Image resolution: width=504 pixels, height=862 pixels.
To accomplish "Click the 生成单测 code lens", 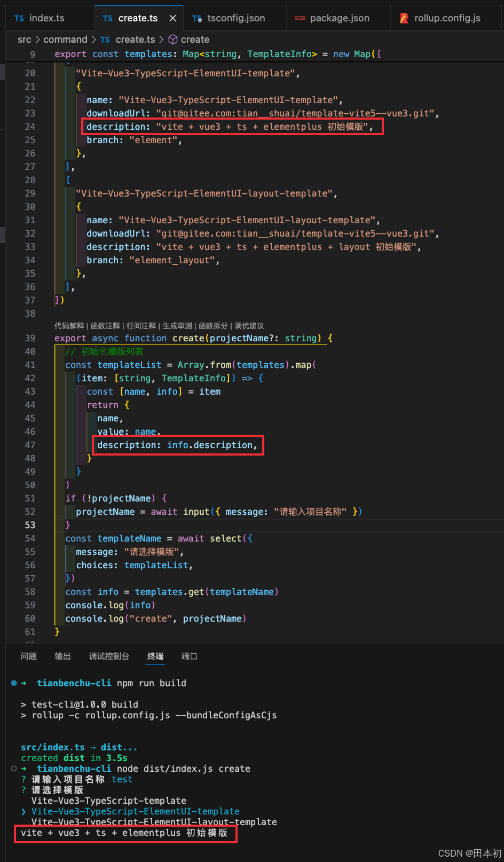I will pos(177,326).
